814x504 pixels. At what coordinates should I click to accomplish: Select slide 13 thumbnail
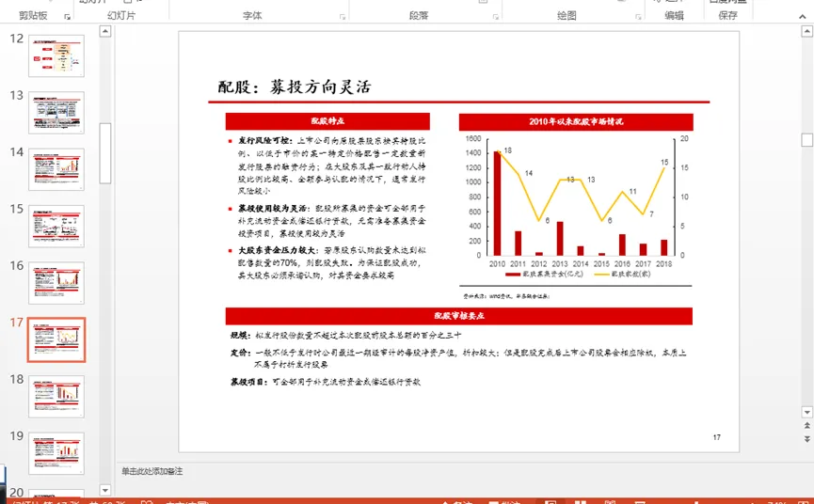56,113
